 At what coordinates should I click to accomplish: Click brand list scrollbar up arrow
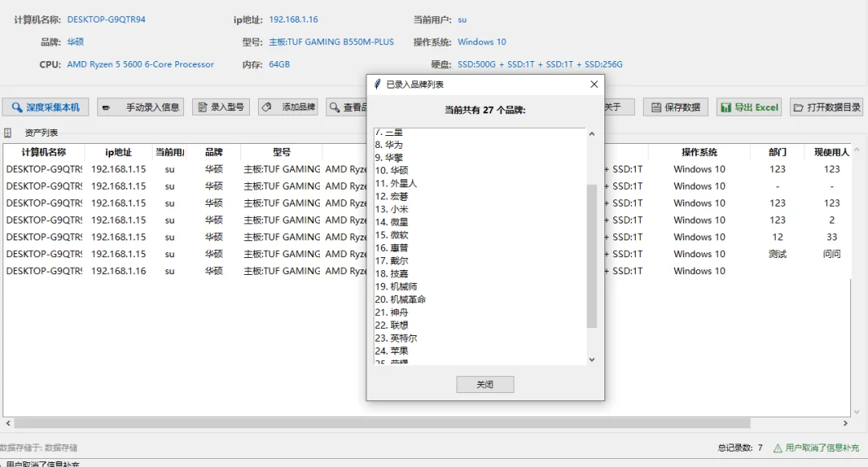tap(592, 134)
